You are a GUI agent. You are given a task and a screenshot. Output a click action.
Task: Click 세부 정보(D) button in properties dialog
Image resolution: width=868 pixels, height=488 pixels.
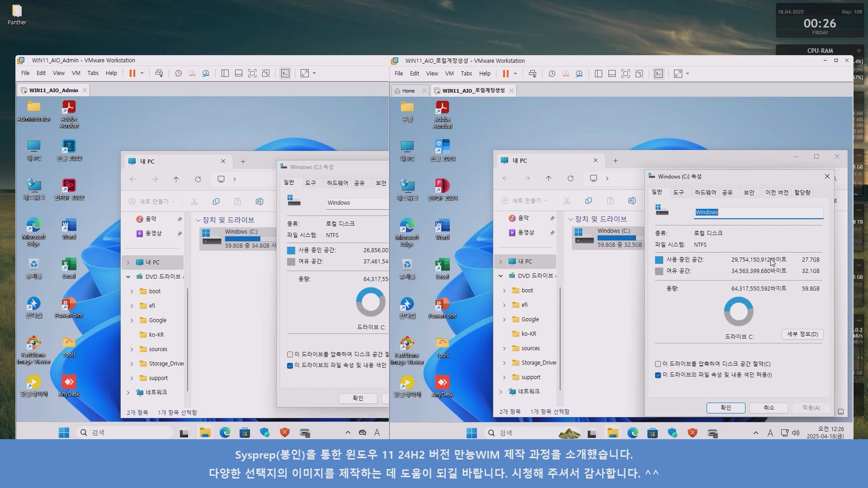coord(802,334)
